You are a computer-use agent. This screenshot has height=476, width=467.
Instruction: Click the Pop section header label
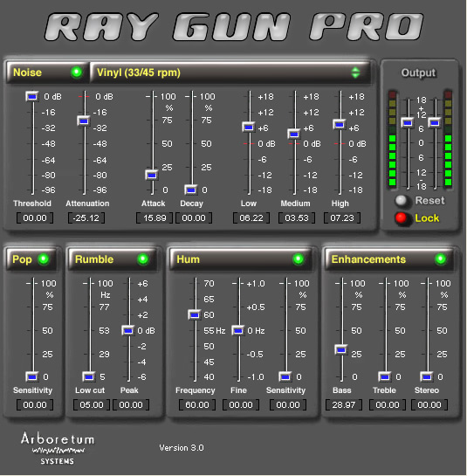(22, 259)
